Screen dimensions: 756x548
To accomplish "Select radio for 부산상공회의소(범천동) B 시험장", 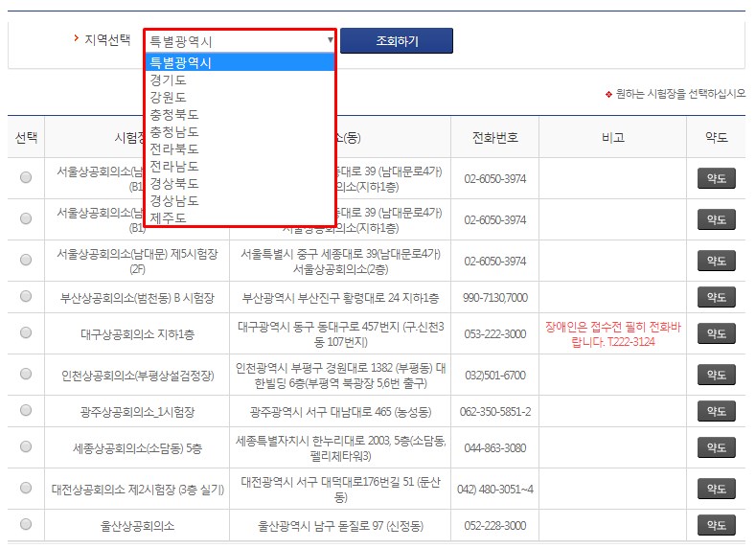I will pyautogui.click(x=26, y=296).
